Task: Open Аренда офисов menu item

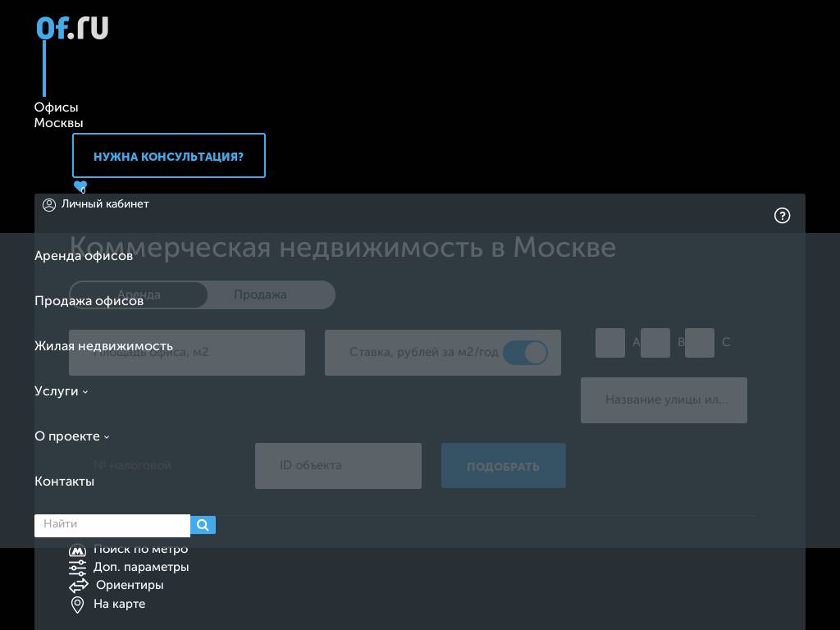Action: click(x=84, y=256)
